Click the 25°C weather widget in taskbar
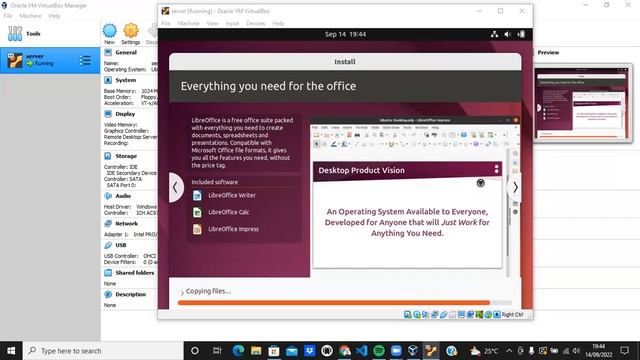This screenshot has height=360, width=640. [484, 351]
